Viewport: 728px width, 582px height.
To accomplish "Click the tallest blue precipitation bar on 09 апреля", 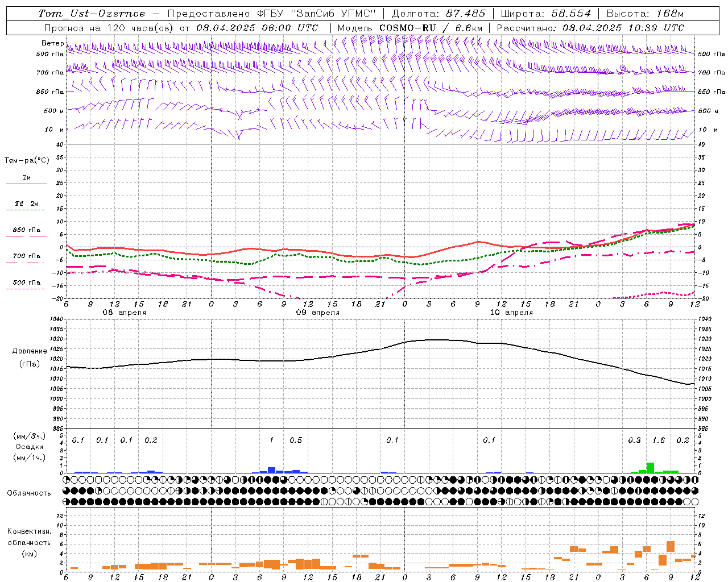I will click(x=272, y=470).
